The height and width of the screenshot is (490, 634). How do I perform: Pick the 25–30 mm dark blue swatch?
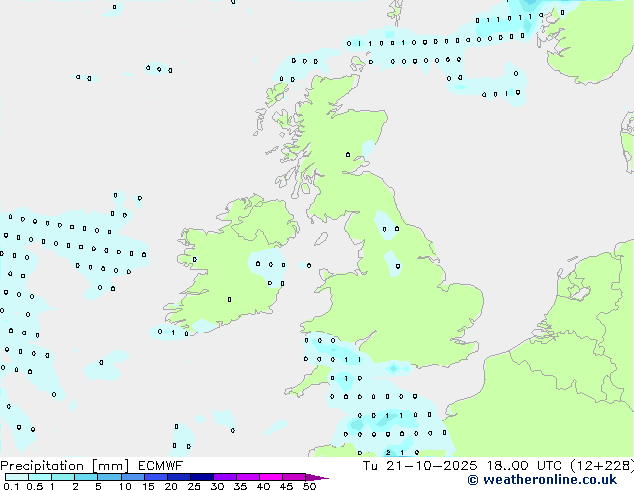click(x=201, y=477)
